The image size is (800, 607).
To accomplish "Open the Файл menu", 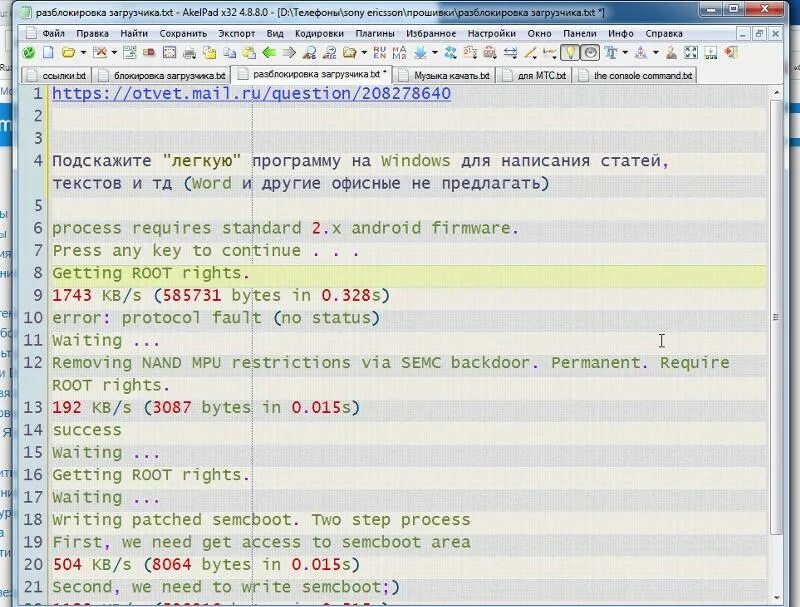I will coord(53,34).
